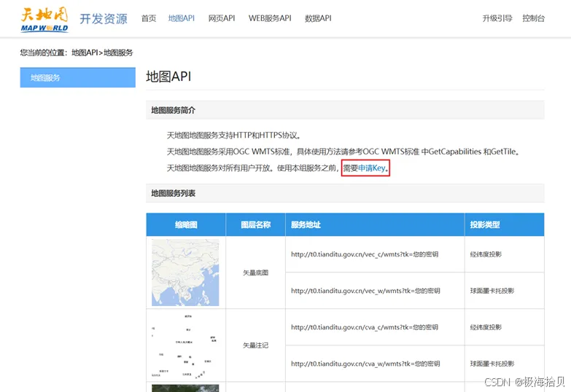Open the 地图API navigation item
Viewport: 571px width, 392px height.
pos(182,18)
